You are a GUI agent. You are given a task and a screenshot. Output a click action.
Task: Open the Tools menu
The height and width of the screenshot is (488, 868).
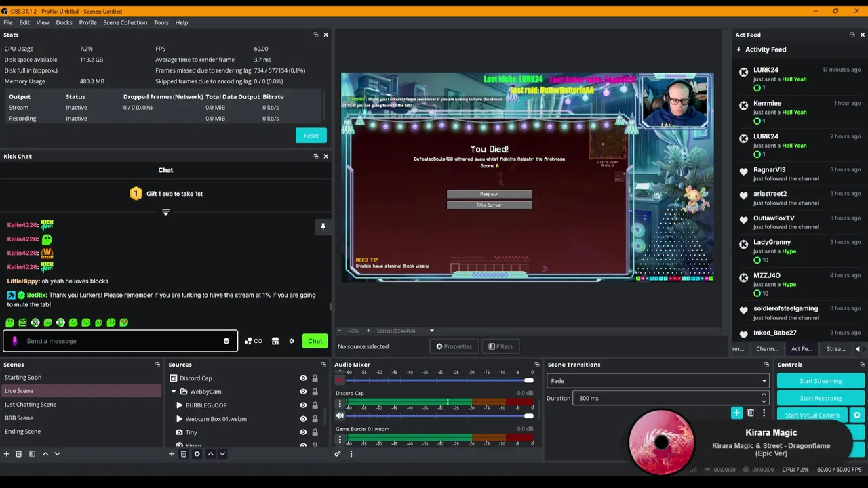[x=161, y=22]
